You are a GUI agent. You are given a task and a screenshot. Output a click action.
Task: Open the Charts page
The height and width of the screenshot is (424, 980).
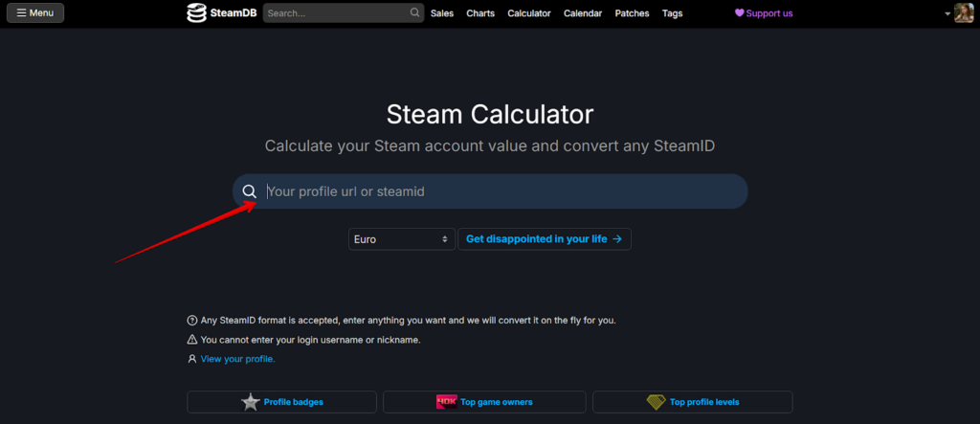(480, 13)
